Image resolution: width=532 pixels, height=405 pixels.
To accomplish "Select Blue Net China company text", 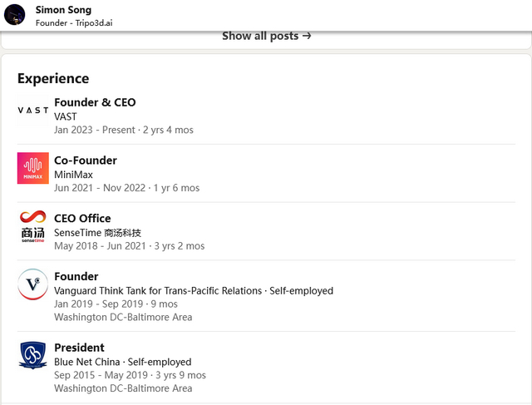I will pos(87,362).
